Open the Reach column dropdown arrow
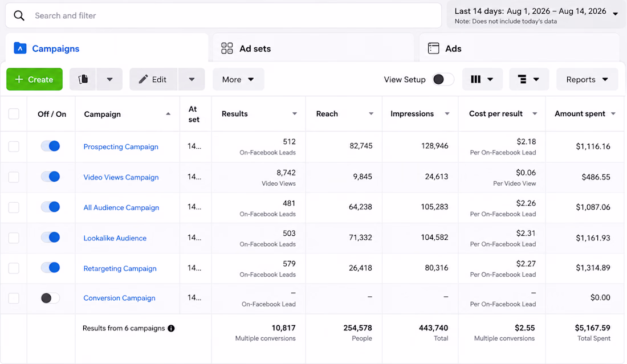This screenshot has height=364, width=627. [x=371, y=114]
